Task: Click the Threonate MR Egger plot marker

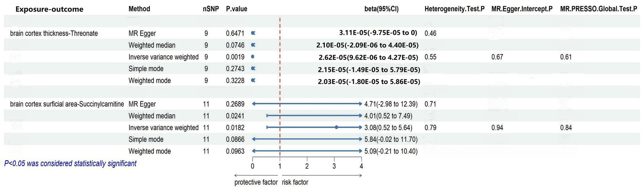Action: click(x=253, y=32)
